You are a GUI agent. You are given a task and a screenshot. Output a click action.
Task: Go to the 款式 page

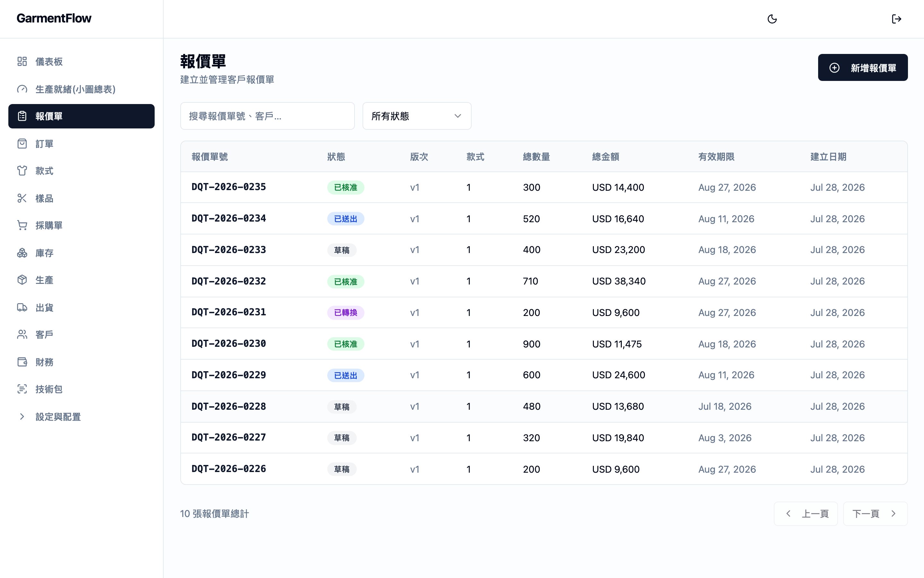tap(81, 171)
